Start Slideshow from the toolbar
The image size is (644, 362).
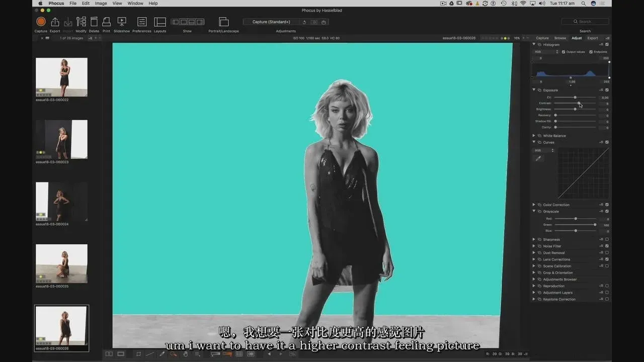[x=122, y=22]
